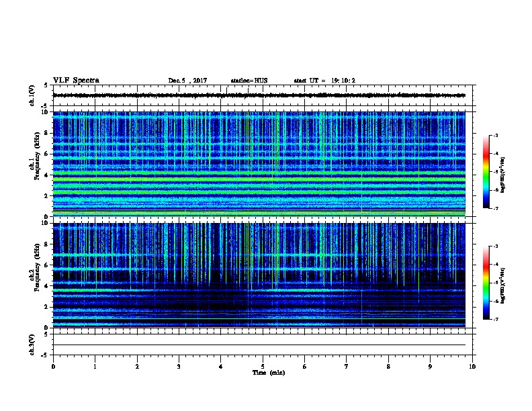The image size is (532, 411).
Task: Click time axis tick label "3"
Action: [x=179, y=367]
